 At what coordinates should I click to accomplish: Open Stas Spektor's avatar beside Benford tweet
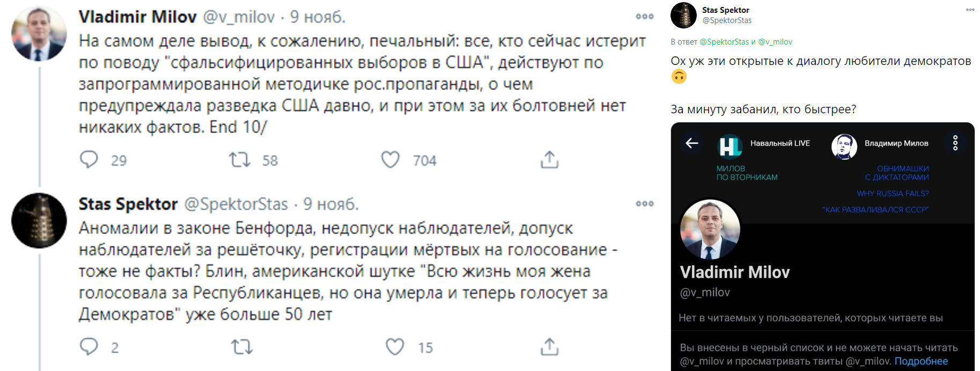pos(39,220)
